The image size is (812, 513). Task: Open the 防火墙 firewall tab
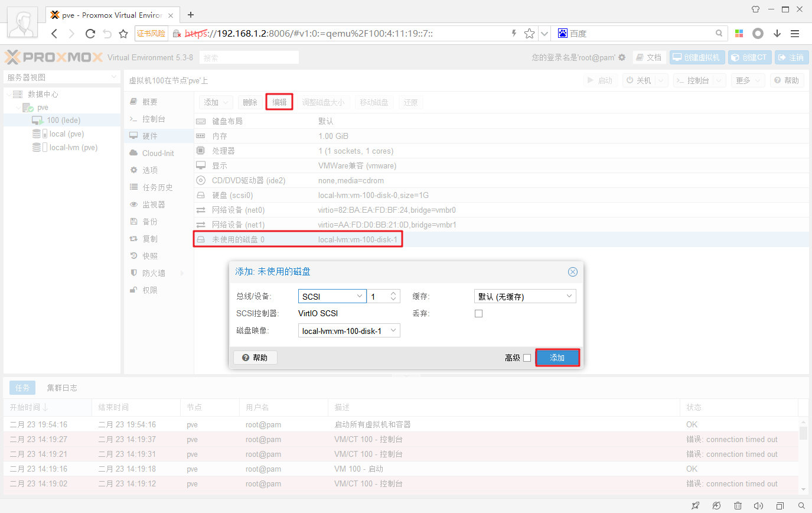[154, 273]
